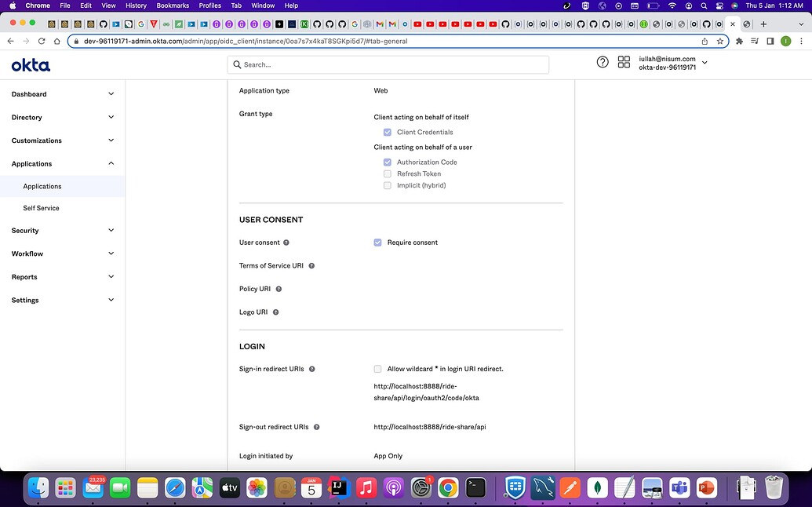Click the info tooltip beside Policy URI
The height and width of the screenshot is (507, 812).
(x=279, y=289)
